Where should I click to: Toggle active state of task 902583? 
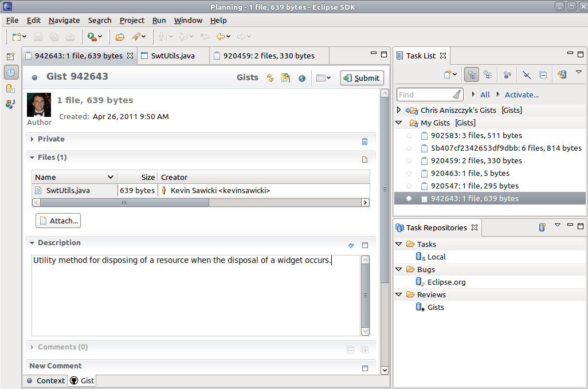(x=409, y=136)
